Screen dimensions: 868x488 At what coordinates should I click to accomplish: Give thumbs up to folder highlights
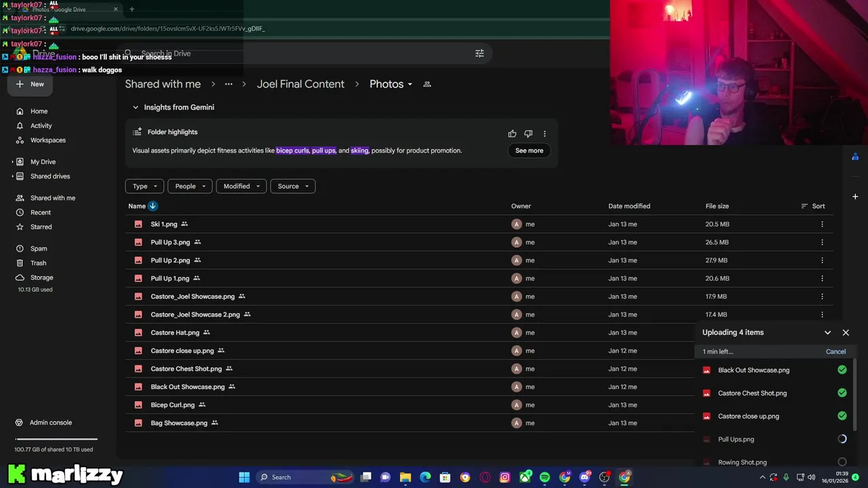click(x=512, y=134)
